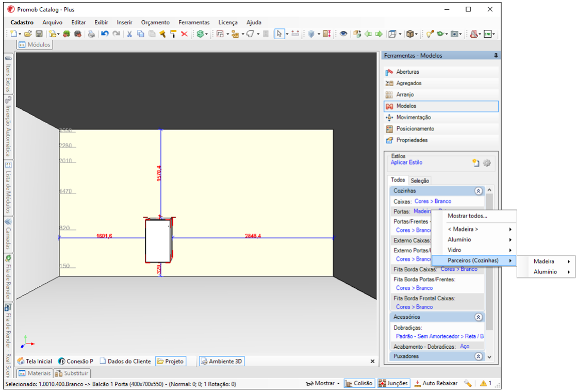Switch to the Seleção tab

click(420, 181)
